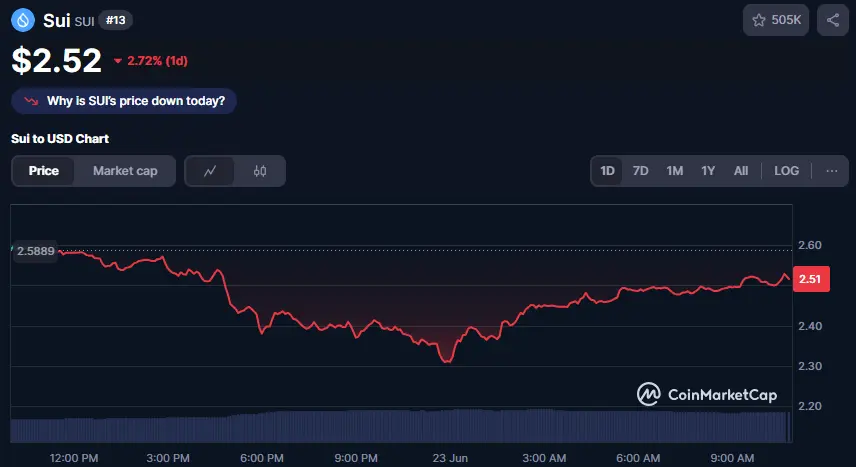Click the 23 Jun date axis label
The height and width of the screenshot is (467, 856).
[x=450, y=458]
